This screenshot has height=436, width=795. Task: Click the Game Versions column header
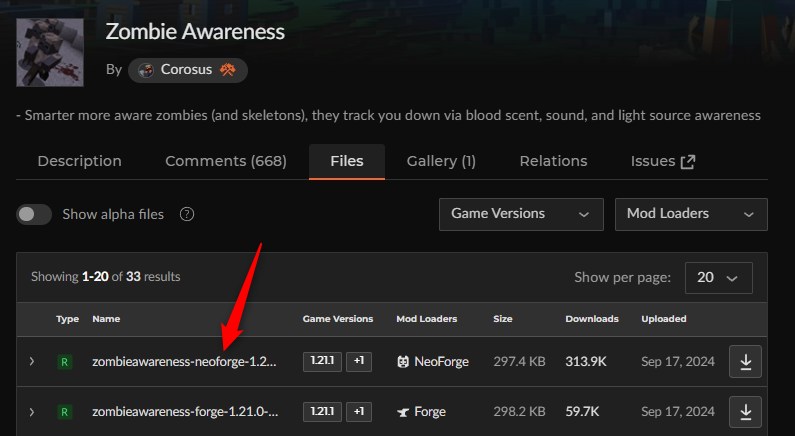pyautogui.click(x=338, y=319)
